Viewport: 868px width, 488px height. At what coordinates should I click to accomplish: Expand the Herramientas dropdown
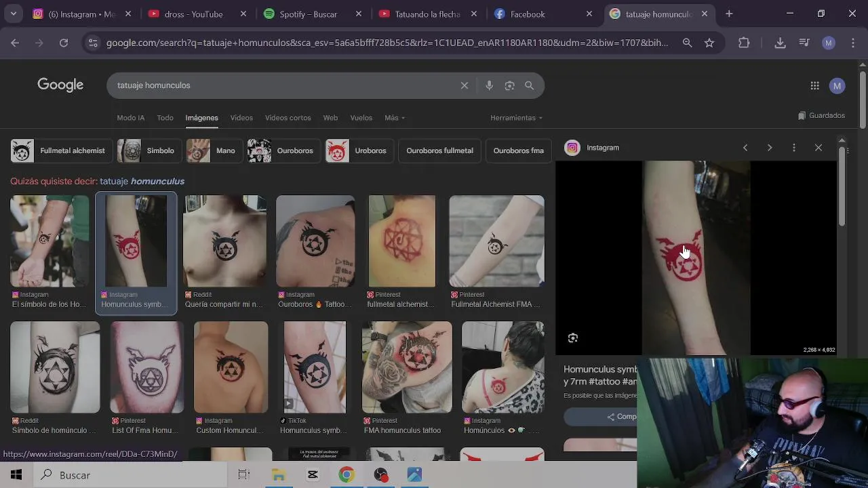tap(516, 118)
